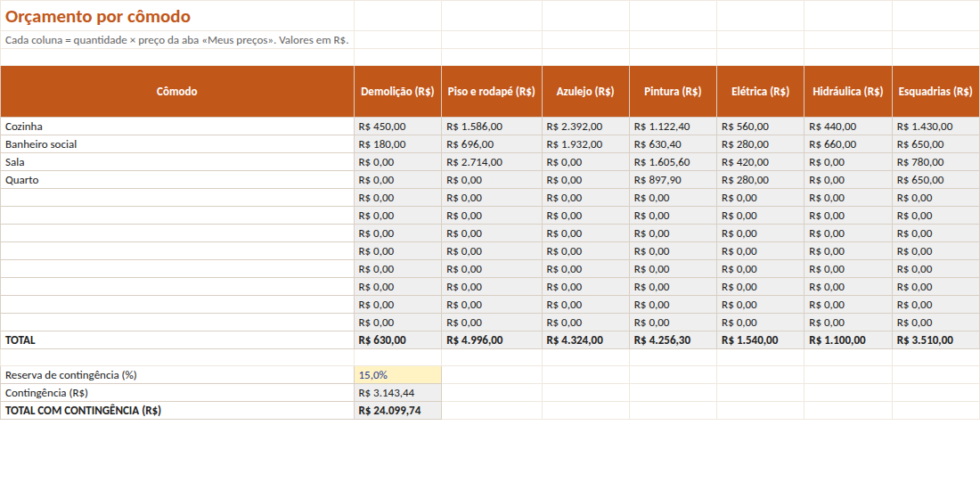Select Banheiro social demolition R$ 180,00
Screen dimensions: 980x499
click(397, 144)
